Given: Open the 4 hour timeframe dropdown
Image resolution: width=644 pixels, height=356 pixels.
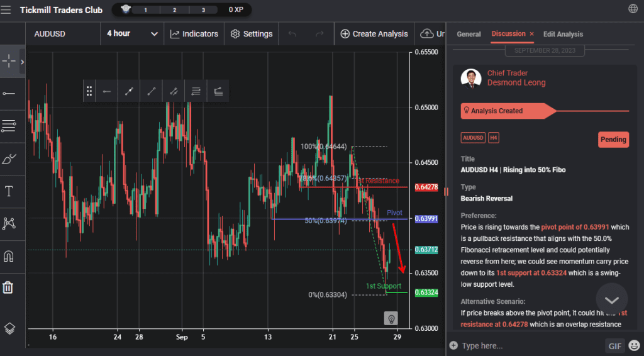Looking at the screenshot, I should coord(132,34).
